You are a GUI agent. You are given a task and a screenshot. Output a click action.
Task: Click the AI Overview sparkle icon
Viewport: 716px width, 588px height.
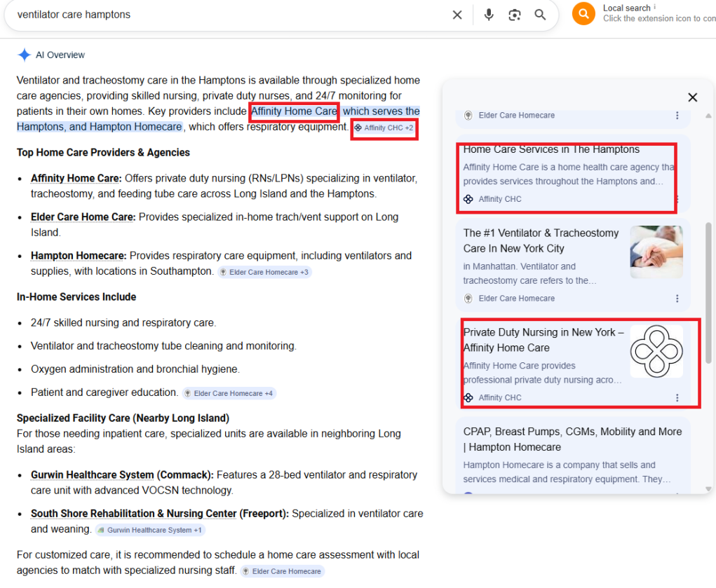pyautogui.click(x=24, y=55)
